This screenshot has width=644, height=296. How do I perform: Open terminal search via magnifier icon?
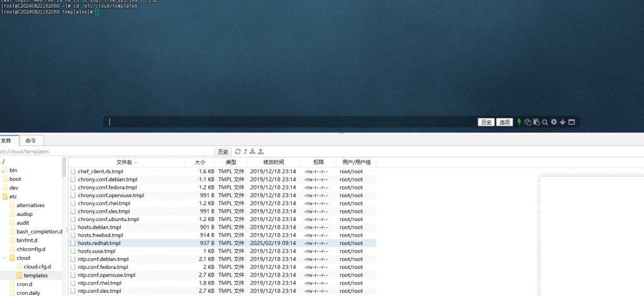(x=545, y=122)
